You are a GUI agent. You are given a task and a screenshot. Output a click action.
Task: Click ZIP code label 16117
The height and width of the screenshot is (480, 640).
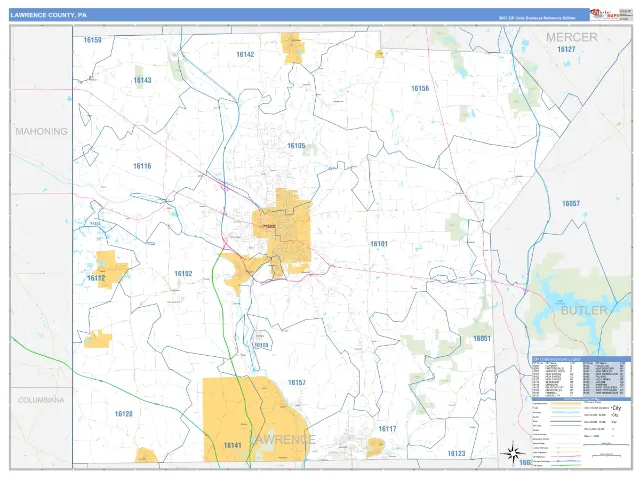coord(387,429)
